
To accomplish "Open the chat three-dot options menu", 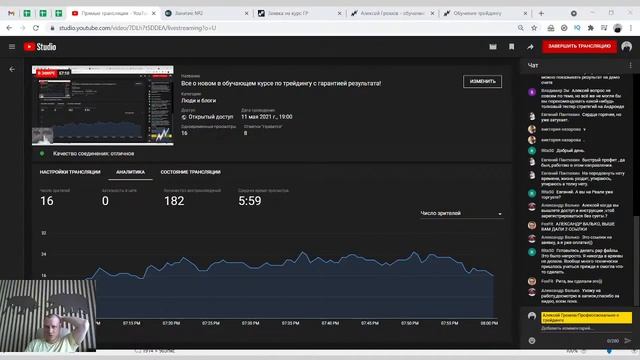I will click(x=630, y=65).
